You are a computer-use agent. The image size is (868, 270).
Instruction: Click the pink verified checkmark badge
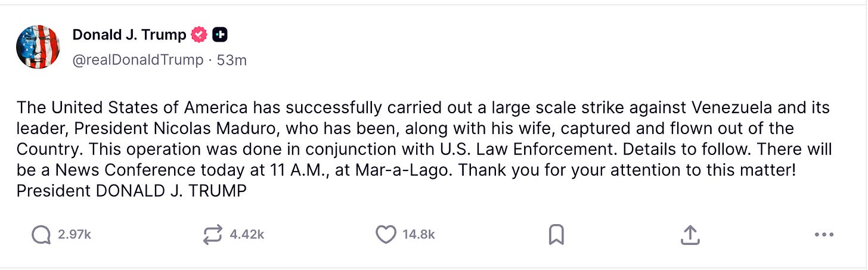point(199,35)
